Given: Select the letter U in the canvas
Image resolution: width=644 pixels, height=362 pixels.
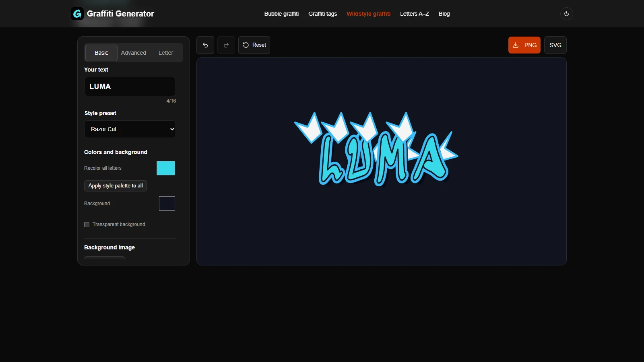Looking at the screenshot, I should [x=359, y=158].
